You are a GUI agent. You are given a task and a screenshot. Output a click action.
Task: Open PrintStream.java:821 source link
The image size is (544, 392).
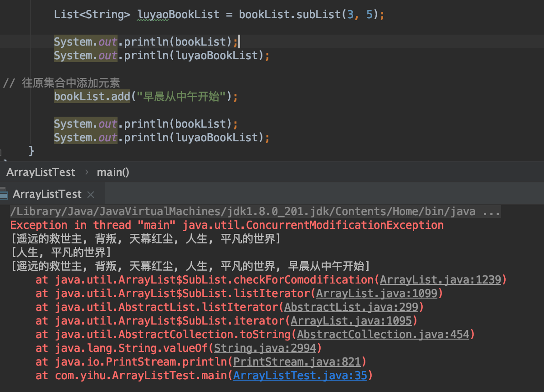297,362
